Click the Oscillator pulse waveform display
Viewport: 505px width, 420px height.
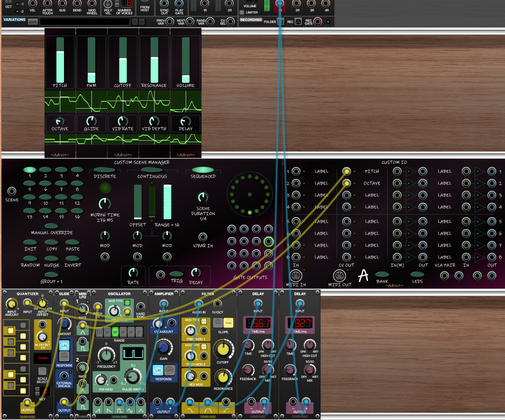click(x=133, y=353)
